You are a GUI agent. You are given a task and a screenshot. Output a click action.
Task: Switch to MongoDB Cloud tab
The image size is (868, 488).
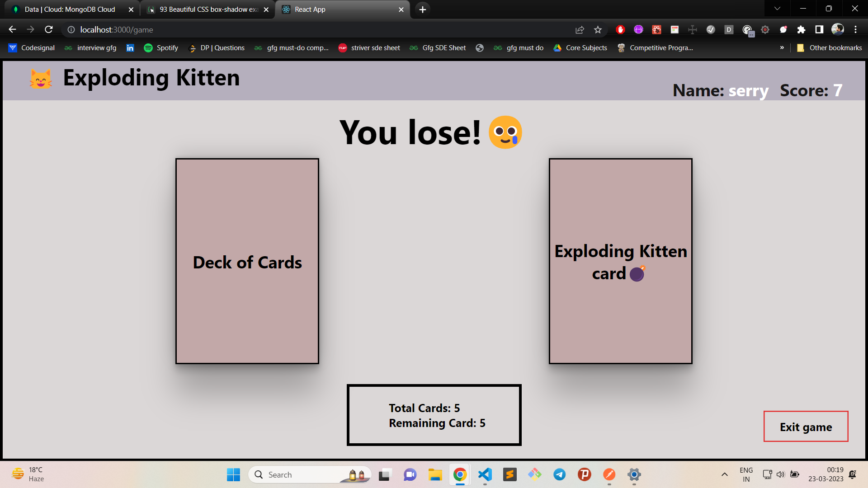point(70,9)
